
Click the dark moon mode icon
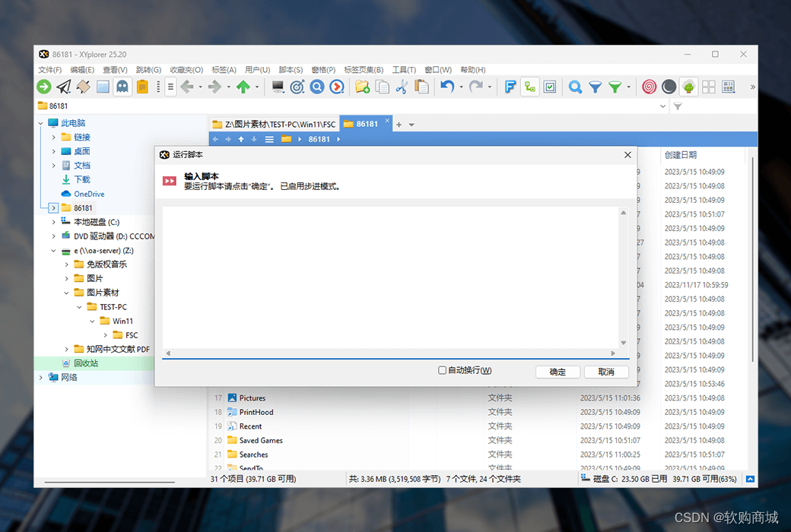click(x=669, y=87)
